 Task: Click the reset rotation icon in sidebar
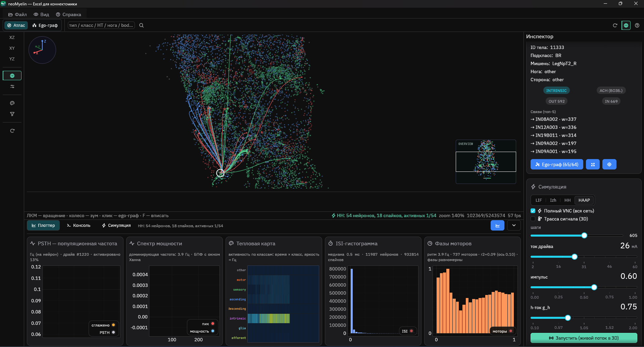click(x=12, y=131)
